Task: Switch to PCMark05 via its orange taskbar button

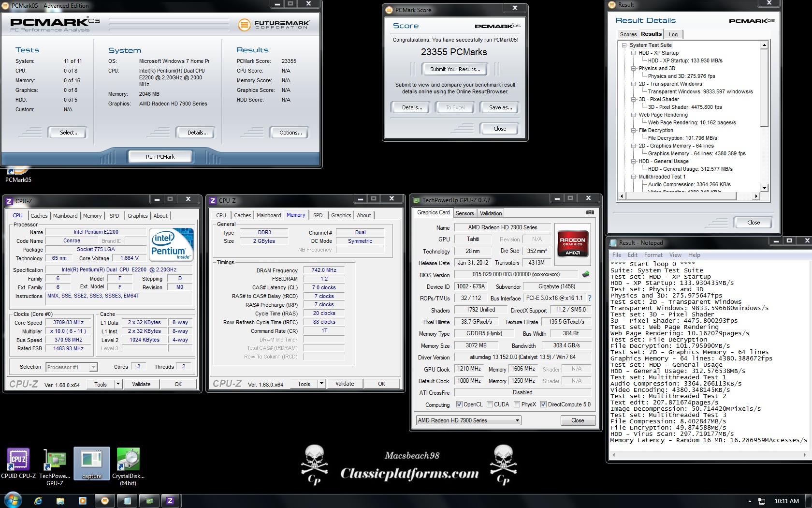Action: pyautogui.click(x=105, y=501)
